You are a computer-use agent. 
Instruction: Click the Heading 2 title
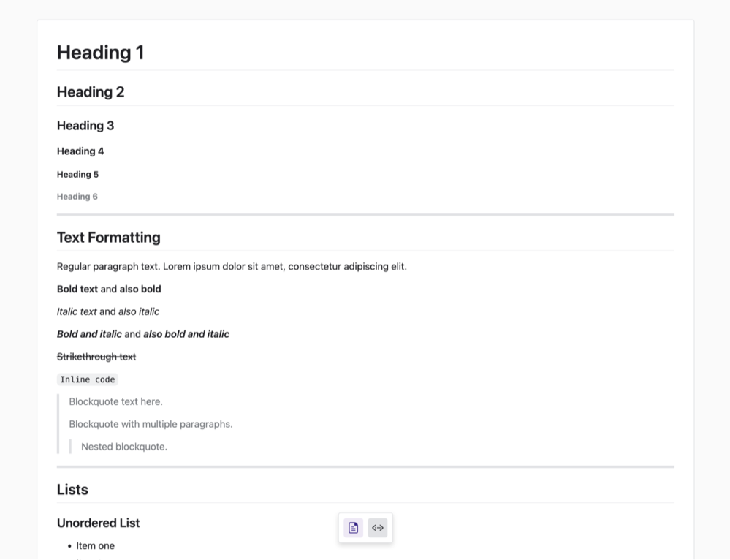point(91,92)
